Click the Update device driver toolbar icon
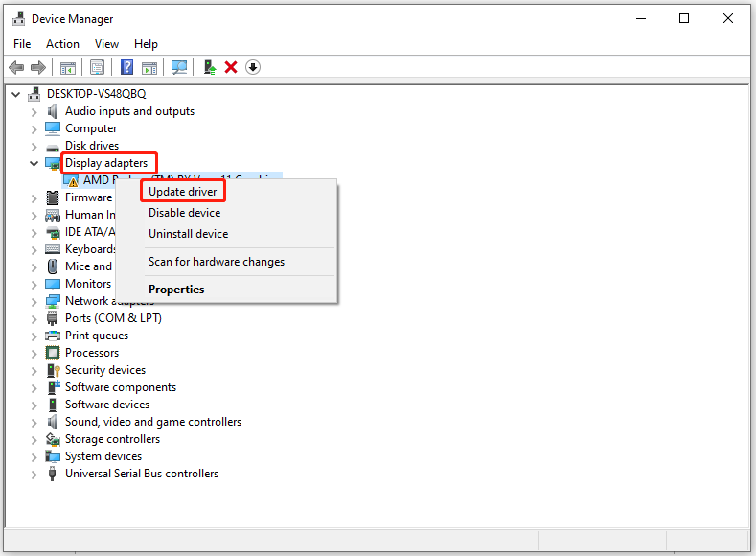The image size is (756, 556). click(209, 67)
